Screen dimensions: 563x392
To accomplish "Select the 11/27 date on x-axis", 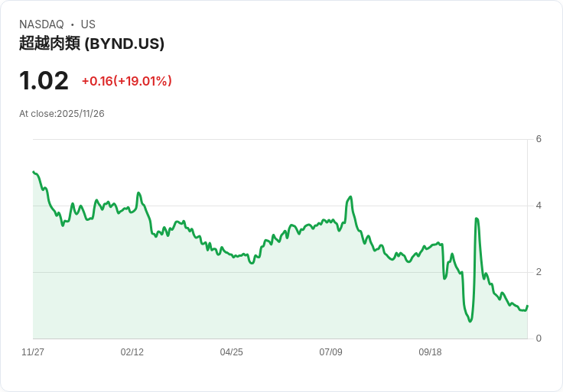I will tap(33, 352).
